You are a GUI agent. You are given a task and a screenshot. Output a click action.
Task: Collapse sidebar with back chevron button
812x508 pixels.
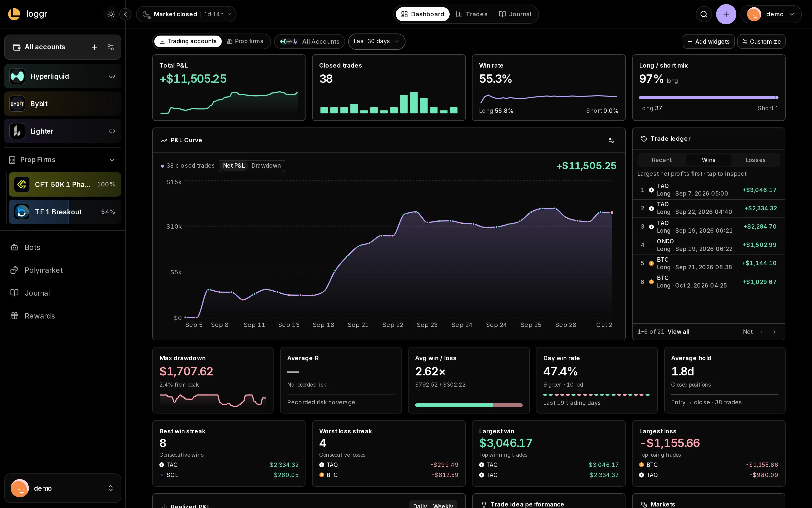126,14
